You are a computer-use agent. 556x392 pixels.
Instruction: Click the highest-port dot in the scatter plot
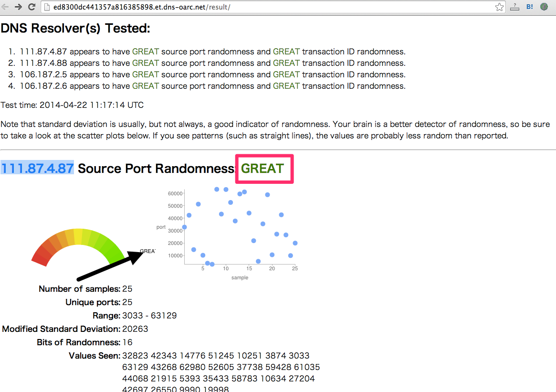coord(217,190)
